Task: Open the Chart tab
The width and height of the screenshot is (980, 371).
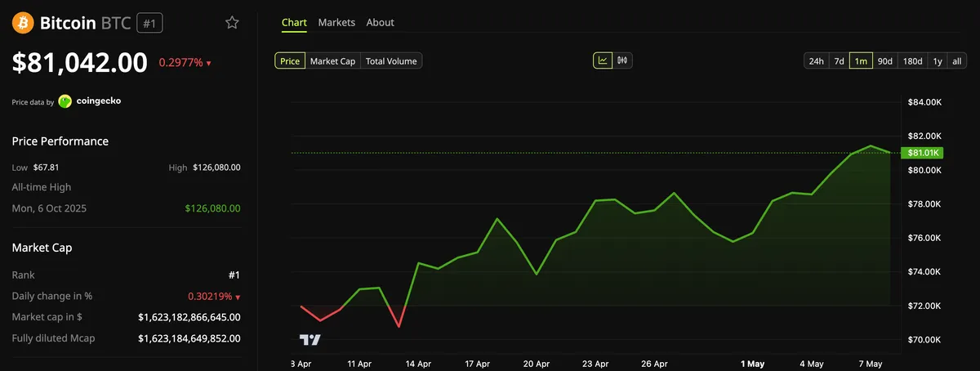Action: [294, 23]
